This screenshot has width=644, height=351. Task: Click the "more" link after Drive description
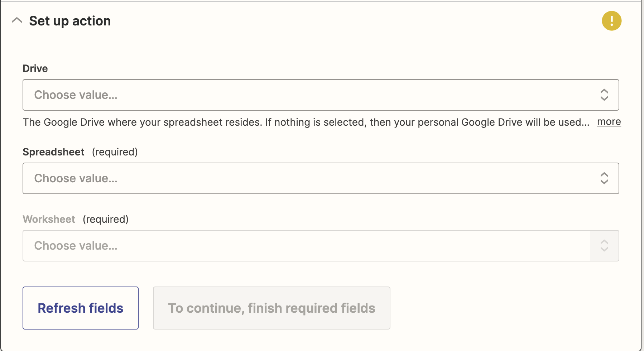(x=609, y=122)
